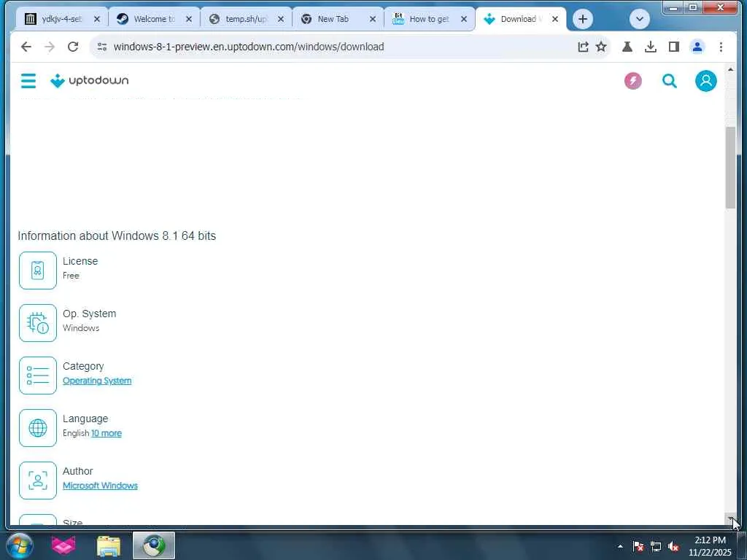
Task: Bookmark this page with the star
Action: coord(601,47)
